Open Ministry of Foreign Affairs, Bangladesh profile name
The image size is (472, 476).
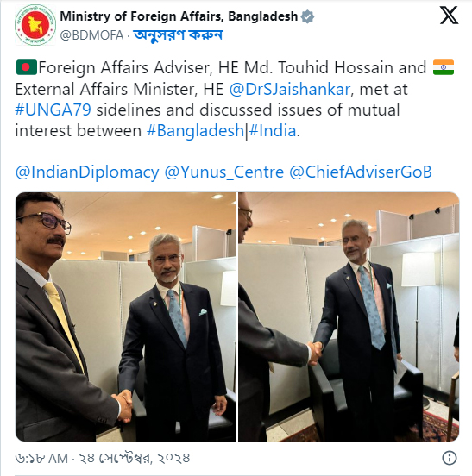(179, 16)
